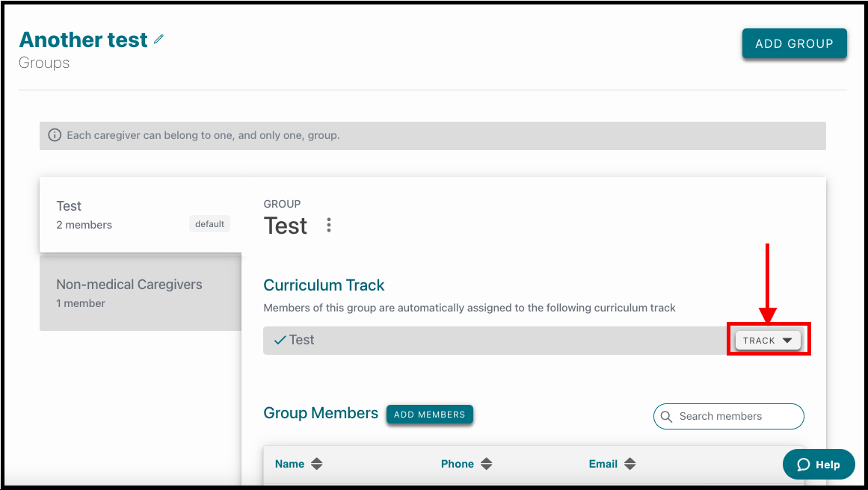The height and width of the screenshot is (490, 868).
Task: Click the default badge on Test group
Action: 210,224
